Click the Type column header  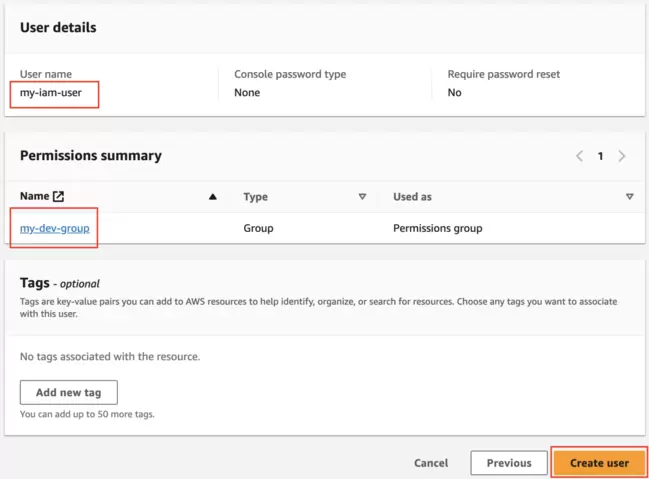point(255,197)
